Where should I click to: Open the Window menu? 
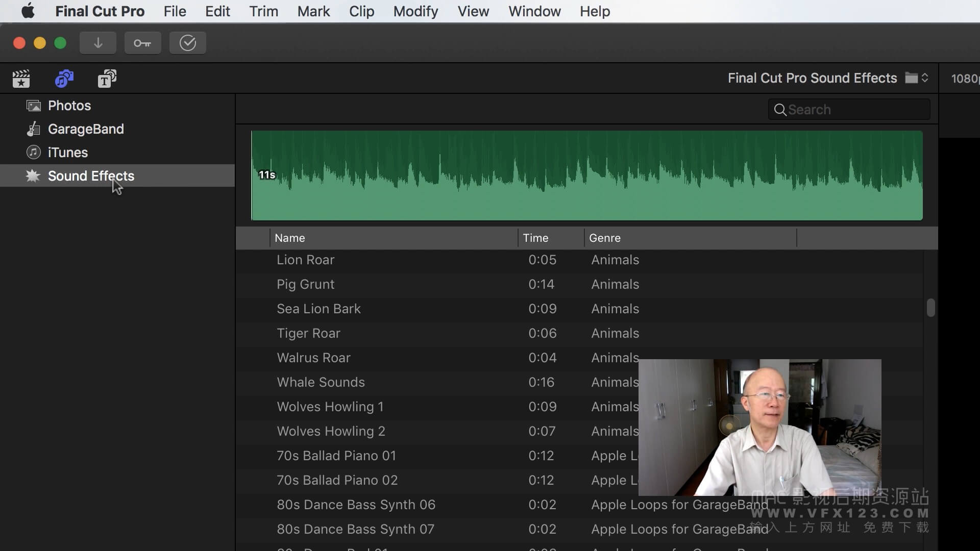[534, 11]
